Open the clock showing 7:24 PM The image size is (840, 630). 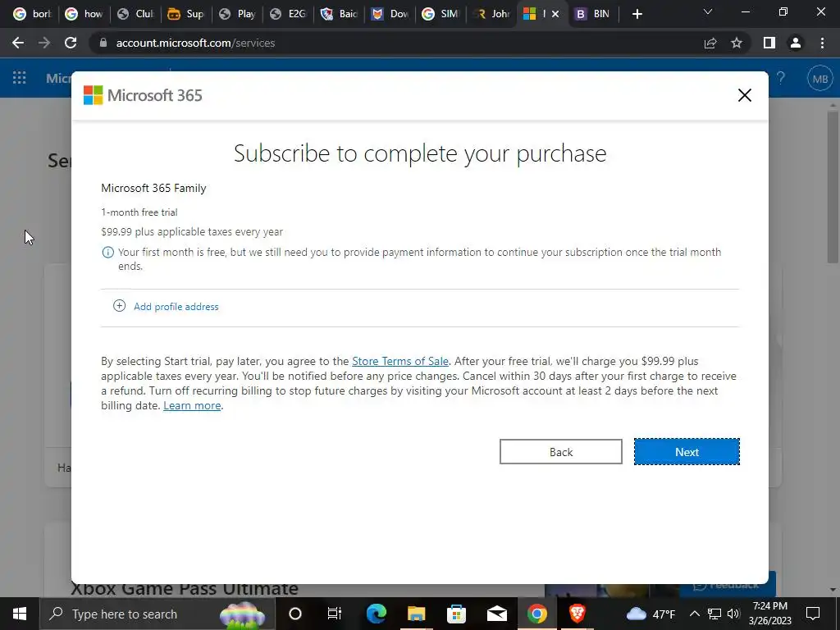769,614
